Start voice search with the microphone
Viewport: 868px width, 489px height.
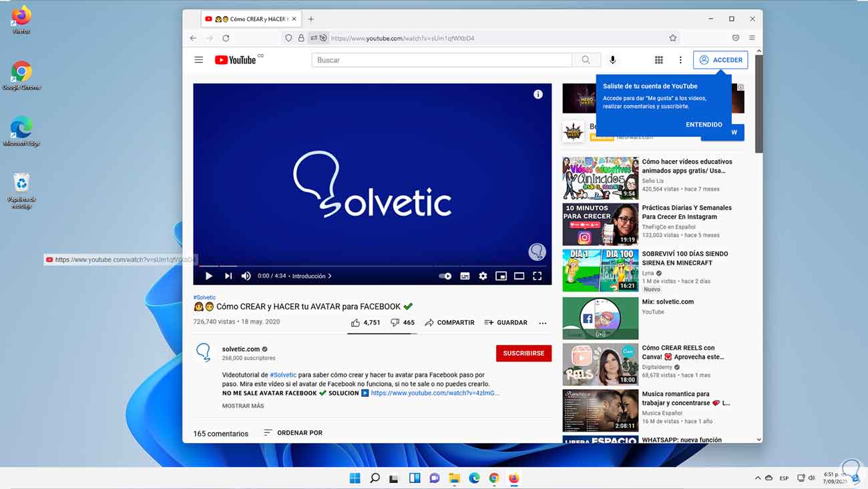click(x=612, y=60)
